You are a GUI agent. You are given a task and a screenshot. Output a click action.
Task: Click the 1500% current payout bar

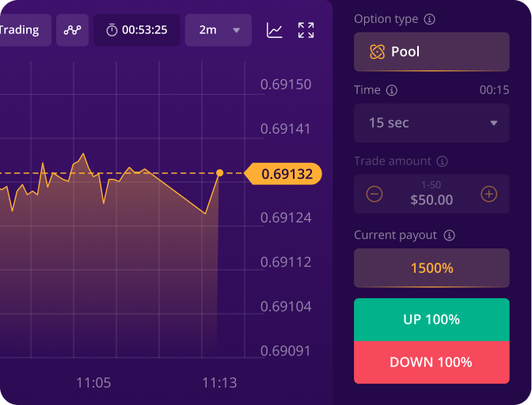click(x=431, y=268)
